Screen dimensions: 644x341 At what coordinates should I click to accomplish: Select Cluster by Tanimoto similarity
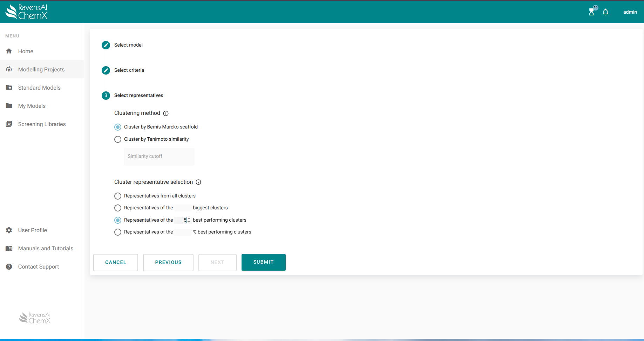coord(118,139)
